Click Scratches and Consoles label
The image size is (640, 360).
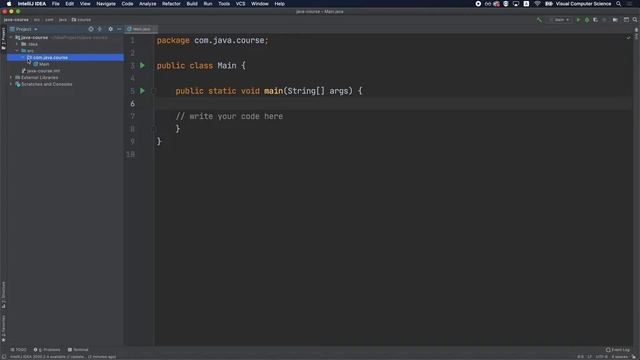point(47,84)
